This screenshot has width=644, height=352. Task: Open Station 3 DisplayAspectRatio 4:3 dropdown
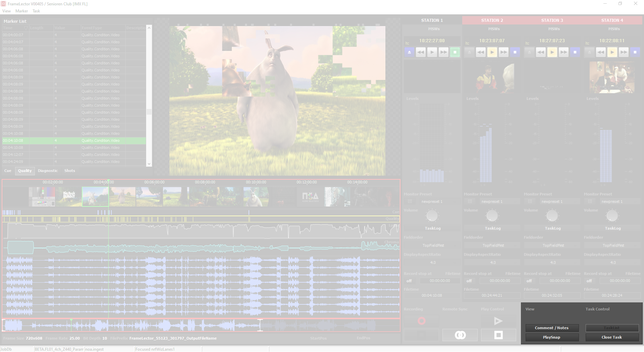tap(552, 262)
